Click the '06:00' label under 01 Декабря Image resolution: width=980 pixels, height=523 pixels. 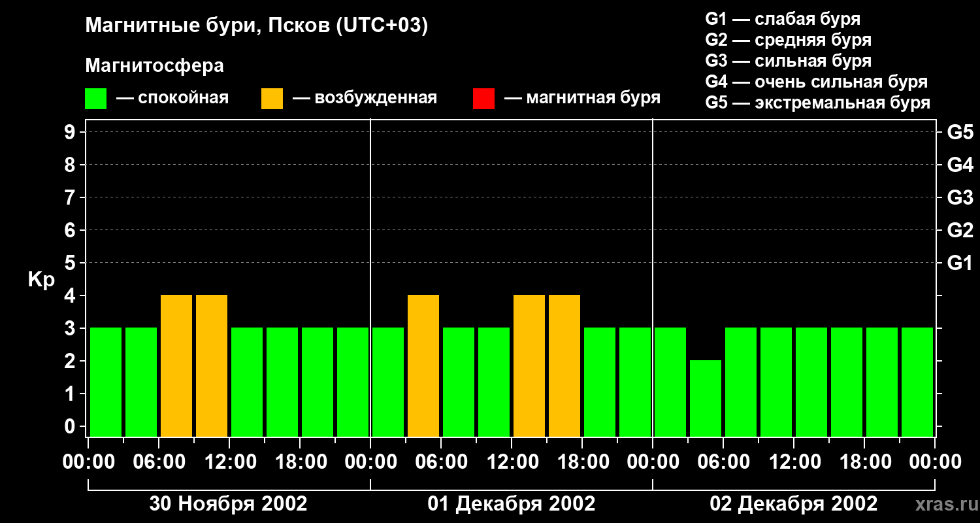pos(440,462)
